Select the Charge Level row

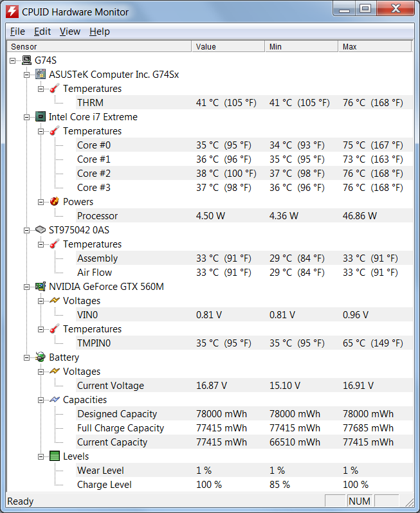104,485
